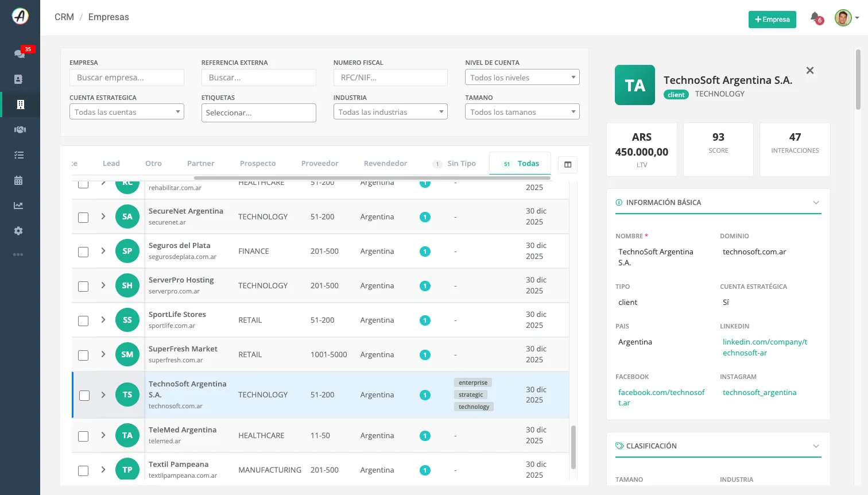Focus the Numero Fiscal RFC/NIF field
The image size is (868, 495).
tap(390, 78)
